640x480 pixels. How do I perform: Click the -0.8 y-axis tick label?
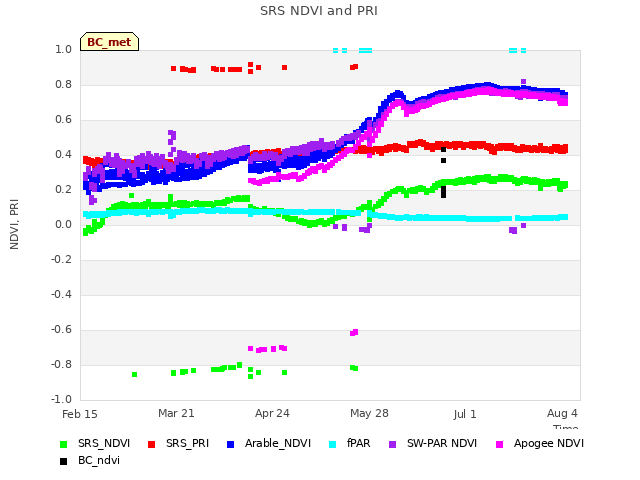point(61,364)
